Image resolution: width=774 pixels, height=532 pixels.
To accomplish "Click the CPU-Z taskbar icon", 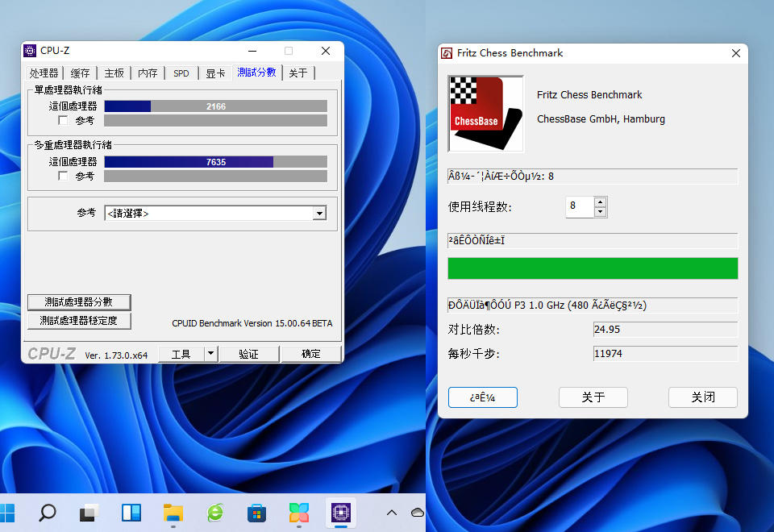I will (x=340, y=513).
